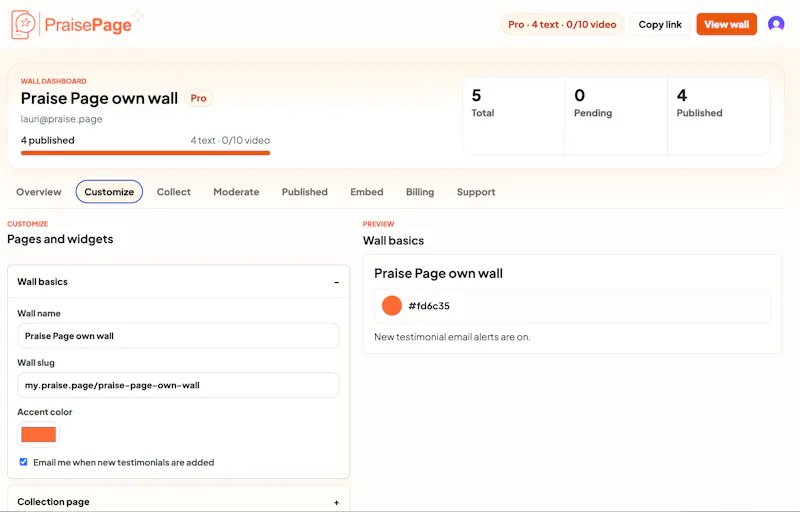Open the Collect tab

point(173,192)
